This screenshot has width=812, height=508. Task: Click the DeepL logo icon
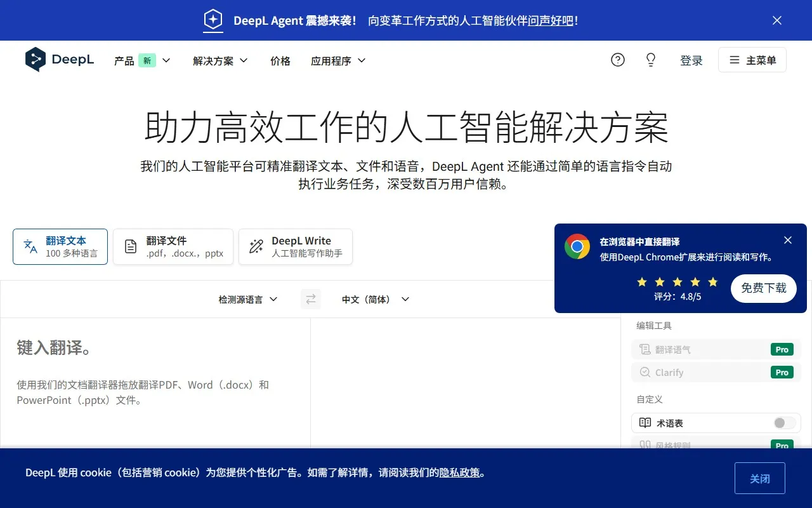(x=36, y=59)
